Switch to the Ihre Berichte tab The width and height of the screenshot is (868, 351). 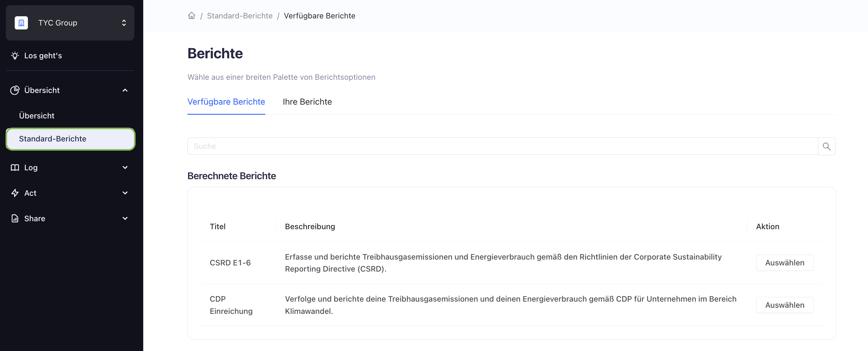[307, 102]
